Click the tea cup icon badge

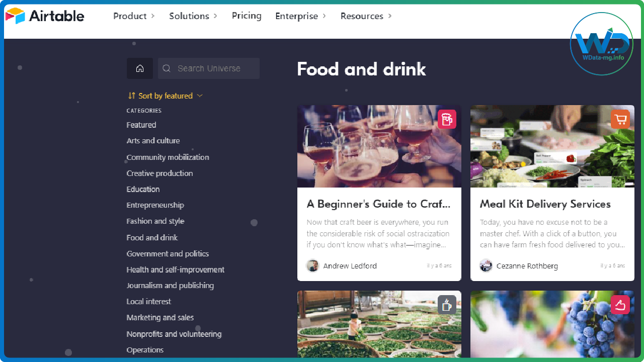click(447, 305)
